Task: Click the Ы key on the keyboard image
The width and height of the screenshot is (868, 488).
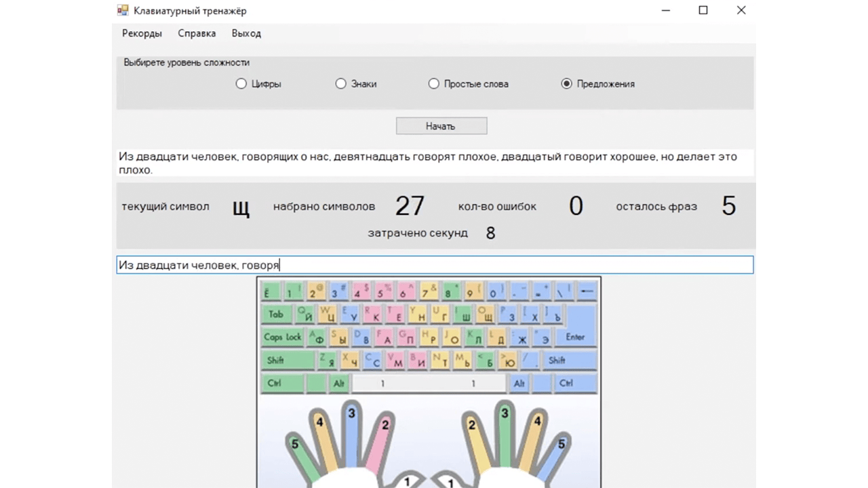Action: click(x=340, y=337)
